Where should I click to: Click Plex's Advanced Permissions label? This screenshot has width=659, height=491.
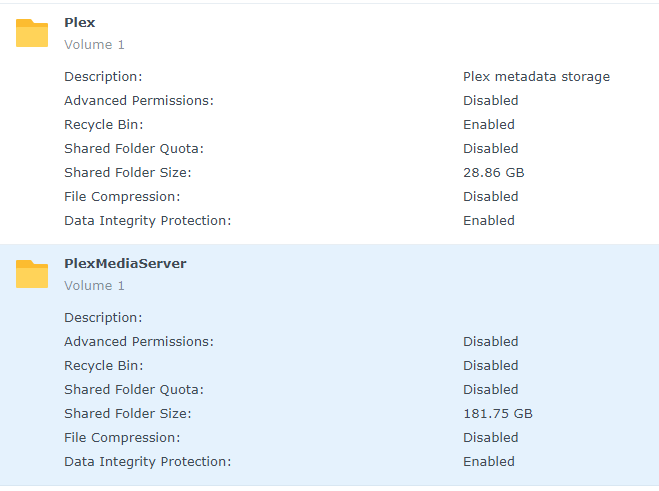[x=139, y=101]
